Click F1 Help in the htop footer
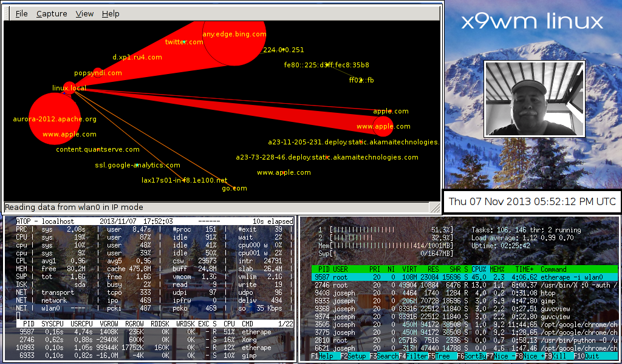622x364 pixels. coord(322,356)
